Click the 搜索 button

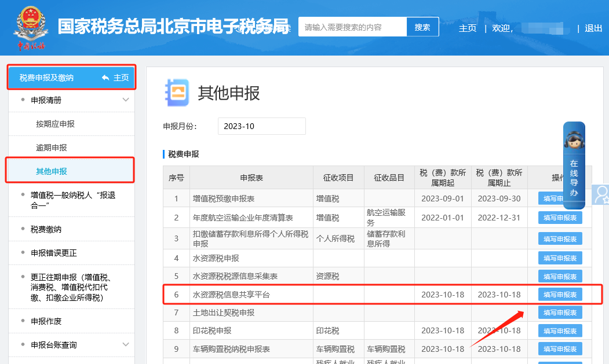[x=422, y=27]
